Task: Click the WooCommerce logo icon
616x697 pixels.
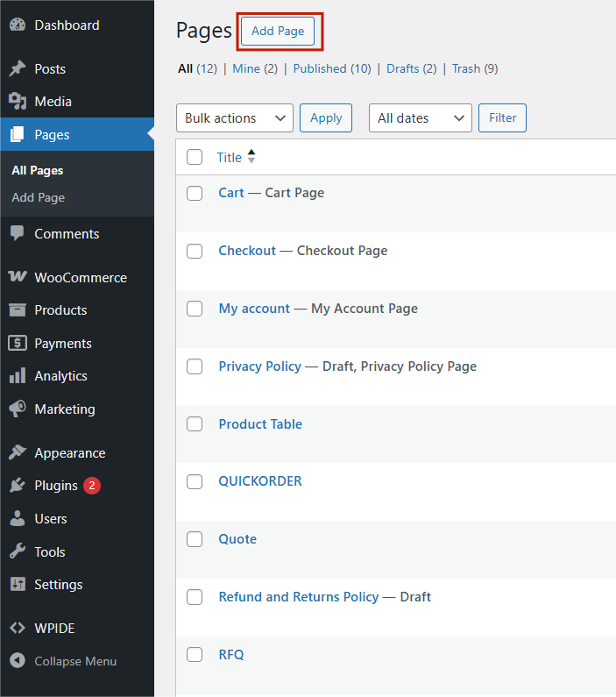Action: (x=18, y=276)
